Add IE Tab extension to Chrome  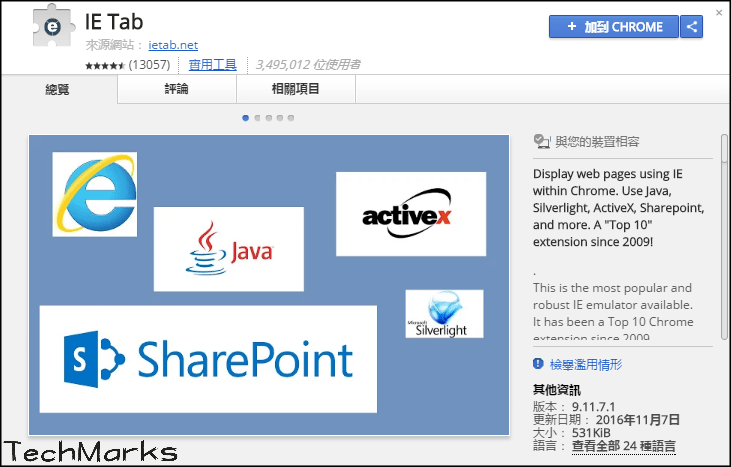[x=614, y=27]
